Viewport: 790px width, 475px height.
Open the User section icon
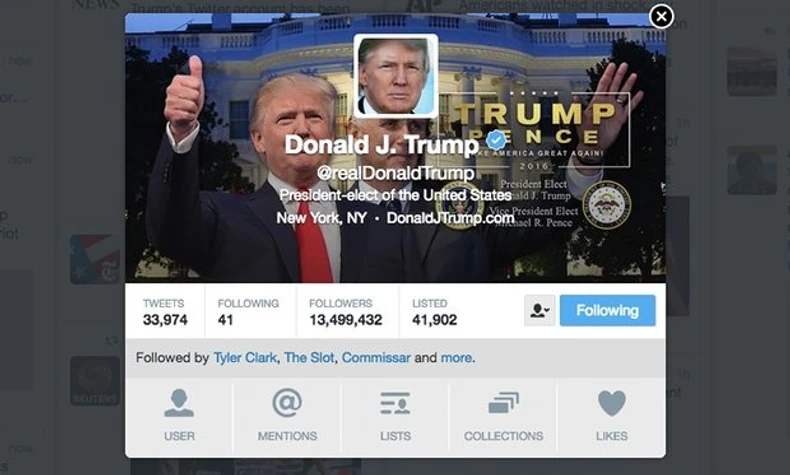point(179,403)
